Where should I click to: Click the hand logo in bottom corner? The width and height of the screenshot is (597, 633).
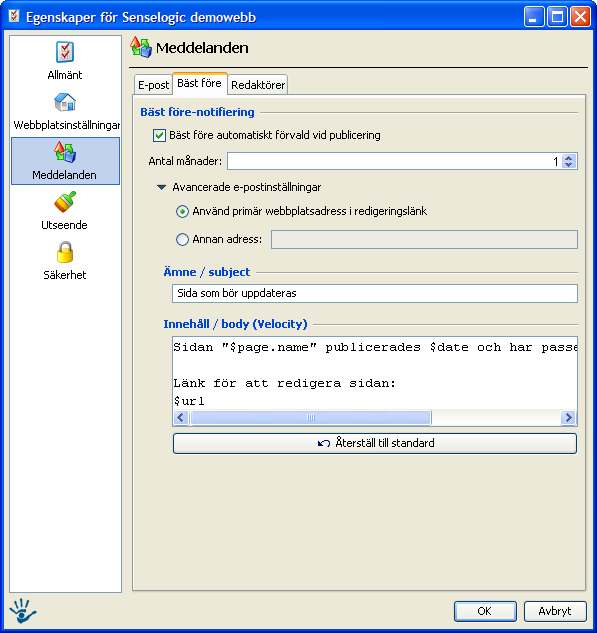(x=23, y=611)
